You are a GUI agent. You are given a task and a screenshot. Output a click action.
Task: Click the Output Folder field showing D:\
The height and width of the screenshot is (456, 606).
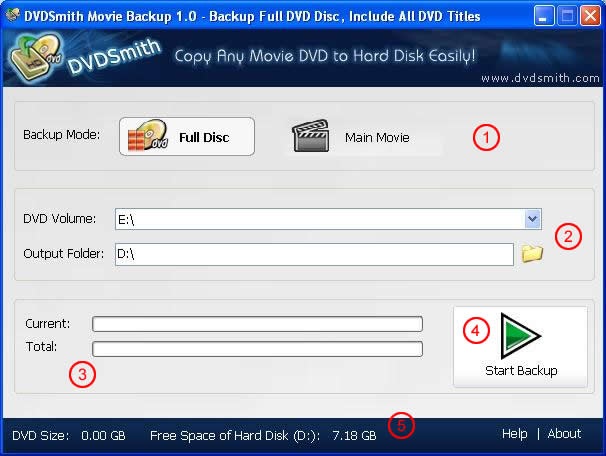314,254
